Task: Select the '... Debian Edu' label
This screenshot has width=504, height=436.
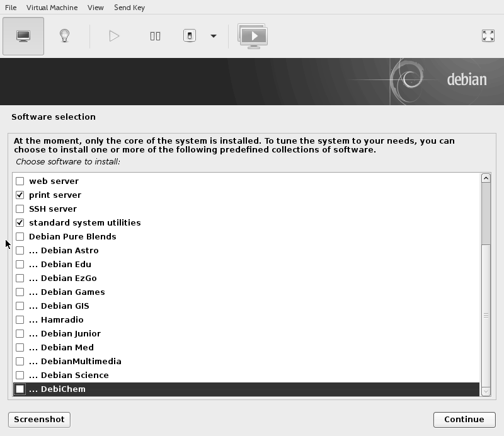Action: pyautogui.click(x=60, y=264)
